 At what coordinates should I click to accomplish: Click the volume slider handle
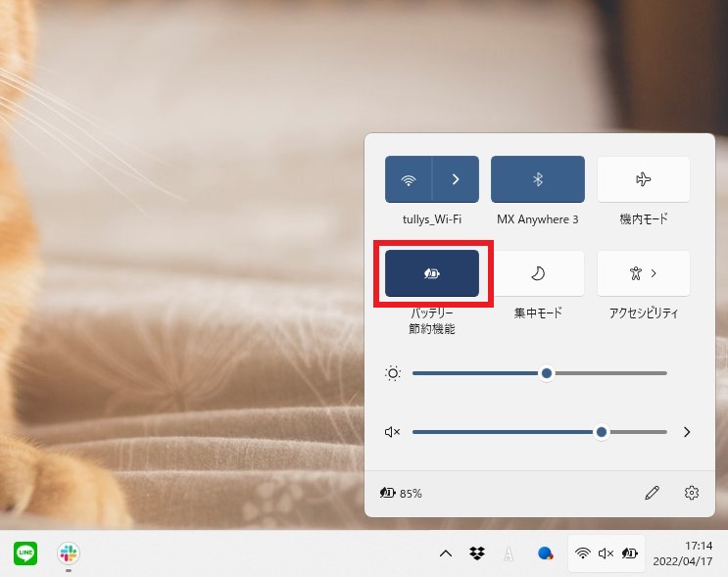pyautogui.click(x=602, y=432)
